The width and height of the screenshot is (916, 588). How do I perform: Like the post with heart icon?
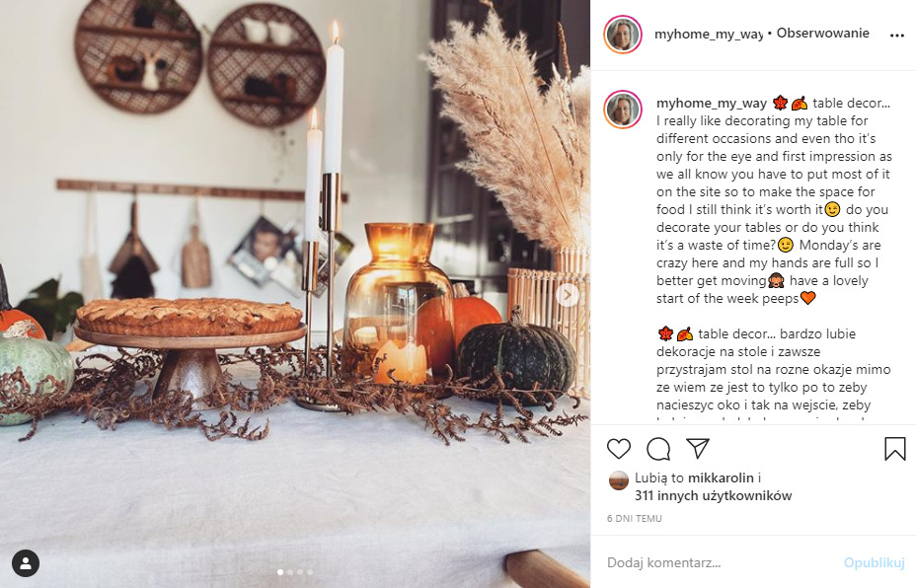click(619, 449)
